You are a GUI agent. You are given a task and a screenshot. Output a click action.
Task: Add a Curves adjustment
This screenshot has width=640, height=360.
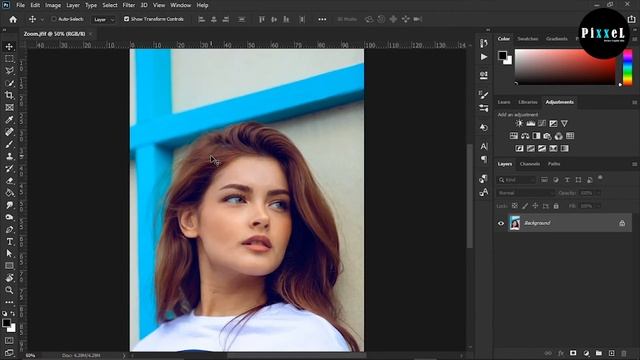pos(542,123)
